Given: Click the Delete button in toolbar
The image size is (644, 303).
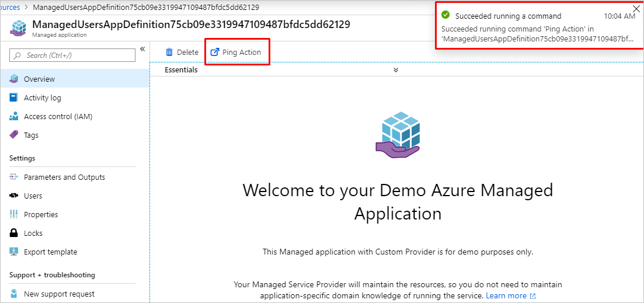Looking at the screenshot, I should coord(182,52).
